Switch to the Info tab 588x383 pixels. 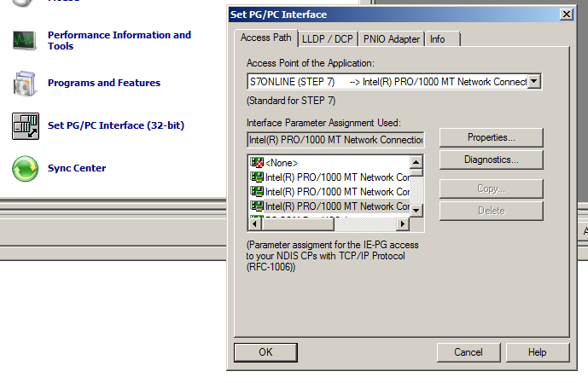(x=442, y=39)
